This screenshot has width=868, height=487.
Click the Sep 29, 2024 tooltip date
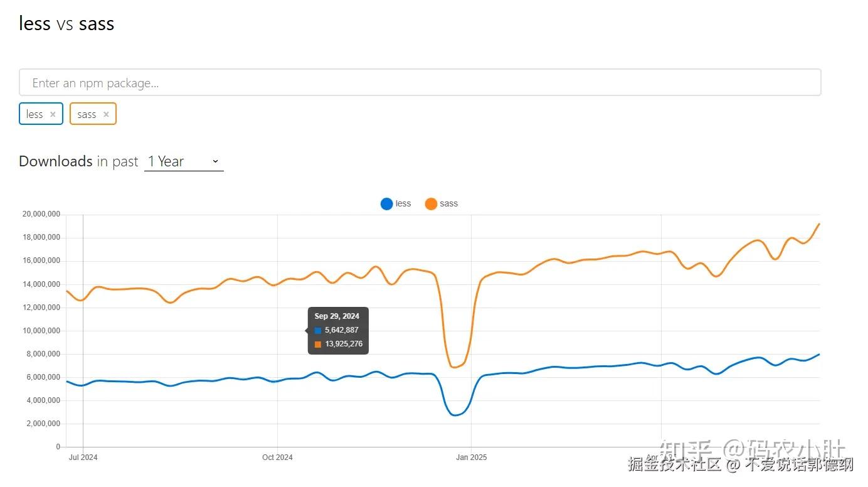(337, 316)
